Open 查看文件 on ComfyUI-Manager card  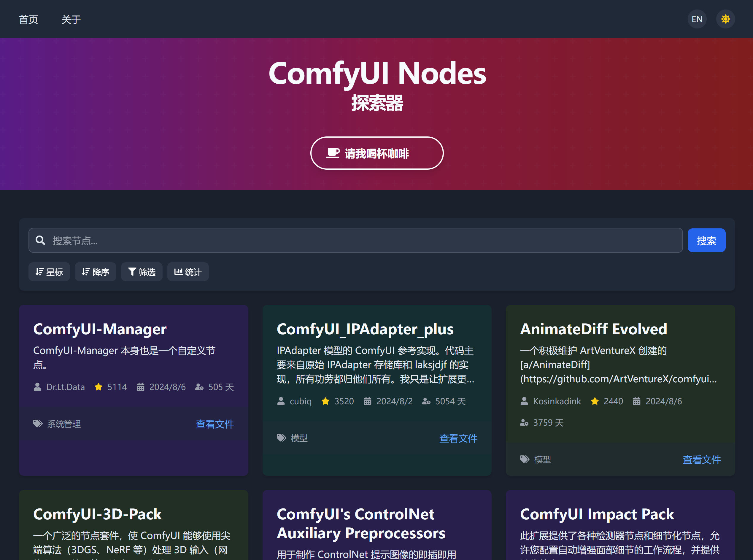215,424
